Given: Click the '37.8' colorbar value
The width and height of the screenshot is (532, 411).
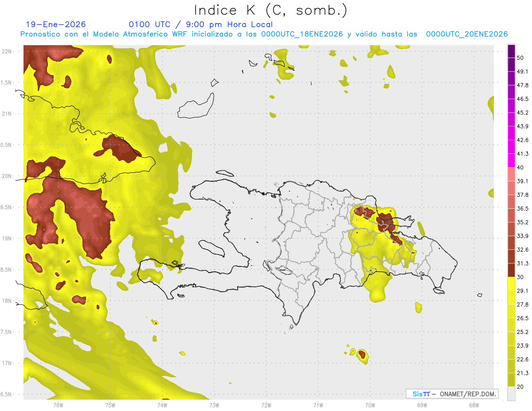Looking at the screenshot, I should [523, 195].
